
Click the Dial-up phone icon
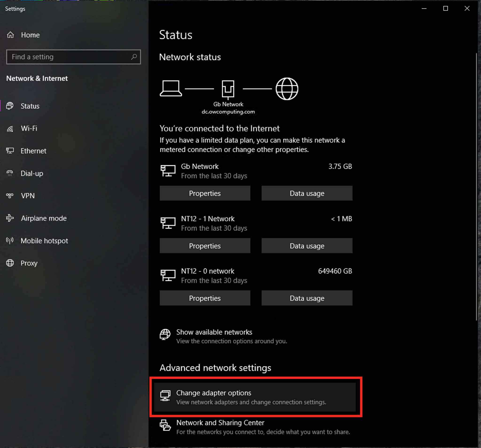pyautogui.click(x=10, y=174)
